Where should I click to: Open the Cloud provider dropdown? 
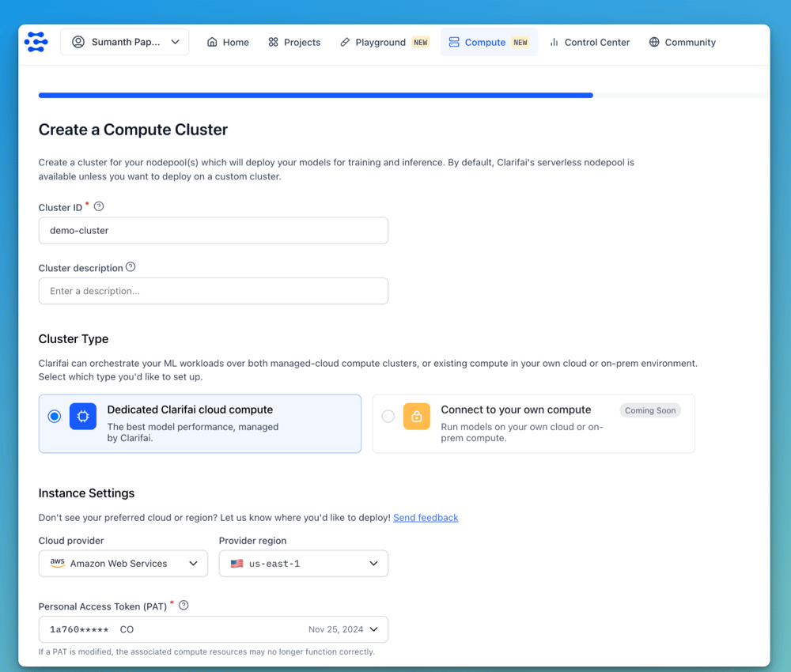point(123,564)
